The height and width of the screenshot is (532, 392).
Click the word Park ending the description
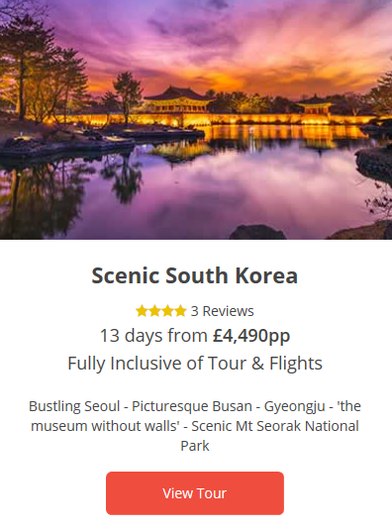point(195,446)
